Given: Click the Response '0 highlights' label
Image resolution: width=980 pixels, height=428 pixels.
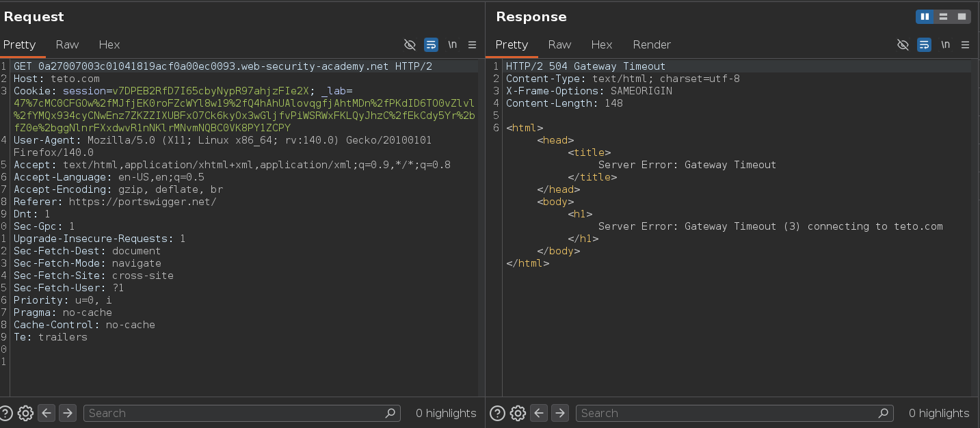Looking at the screenshot, I should [x=939, y=413].
